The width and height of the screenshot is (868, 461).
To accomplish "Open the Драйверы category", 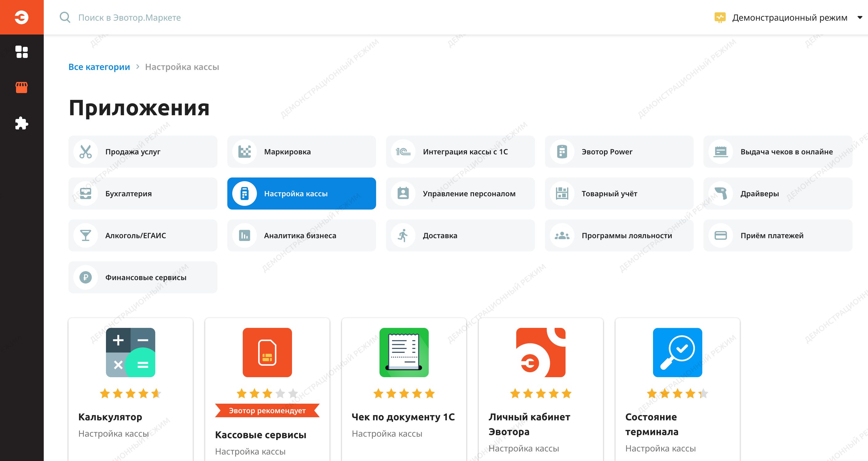I will click(778, 194).
